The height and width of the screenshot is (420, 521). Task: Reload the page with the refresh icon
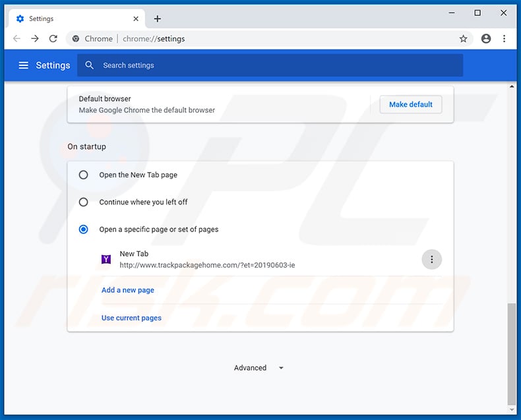click(x=53, y=38)
